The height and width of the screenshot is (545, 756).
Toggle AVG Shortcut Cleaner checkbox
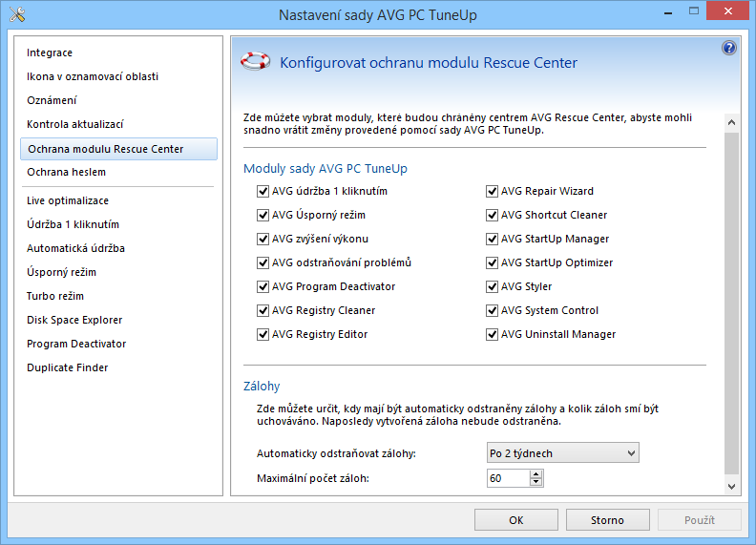coord(492,215)
